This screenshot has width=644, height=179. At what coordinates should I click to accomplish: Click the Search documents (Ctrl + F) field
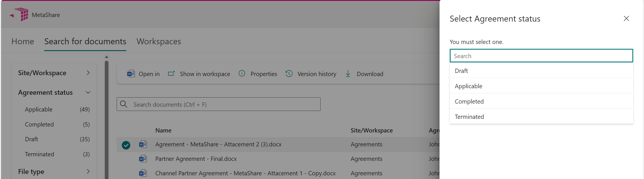pyautogui.click(x=219, y=104)
